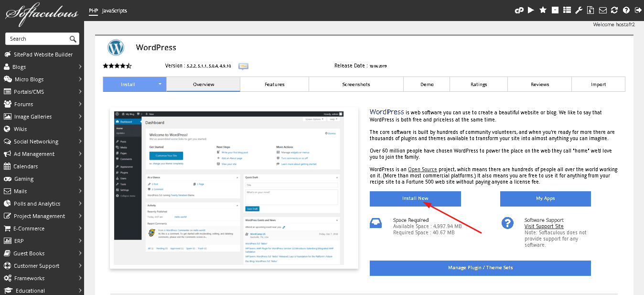Click the Space Required inbox icon

coord(376,223)
